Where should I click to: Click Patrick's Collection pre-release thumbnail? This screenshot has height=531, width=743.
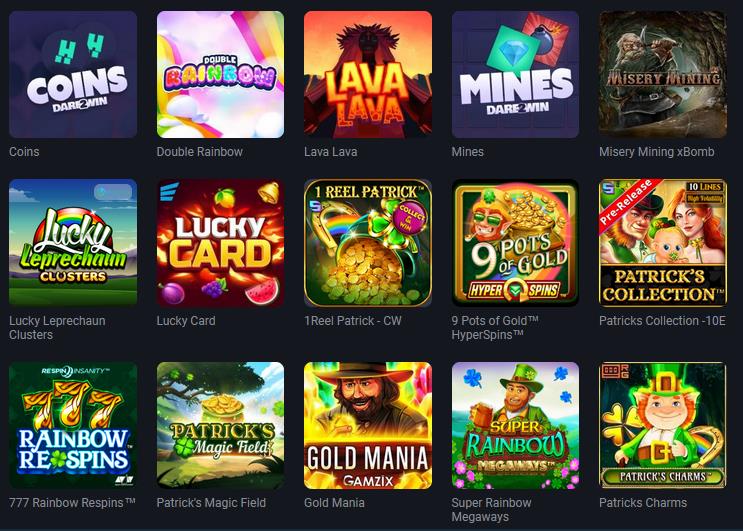tap(662, 243)
